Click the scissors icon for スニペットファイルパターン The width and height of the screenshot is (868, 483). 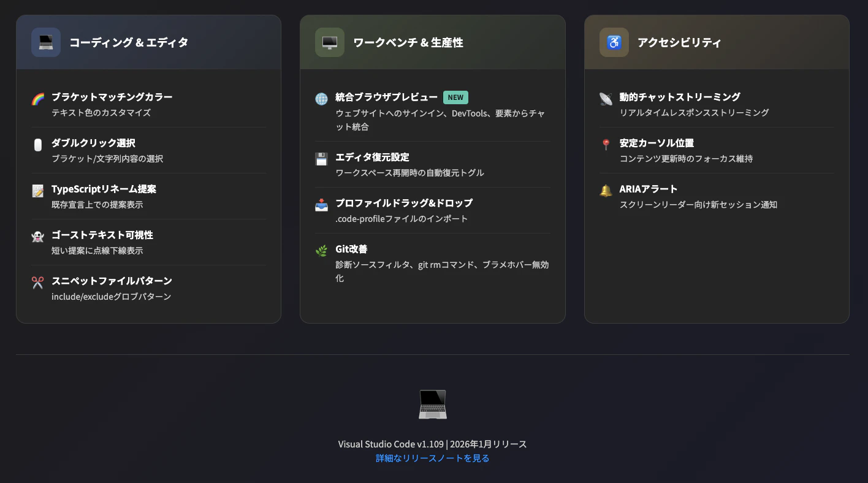38,283
